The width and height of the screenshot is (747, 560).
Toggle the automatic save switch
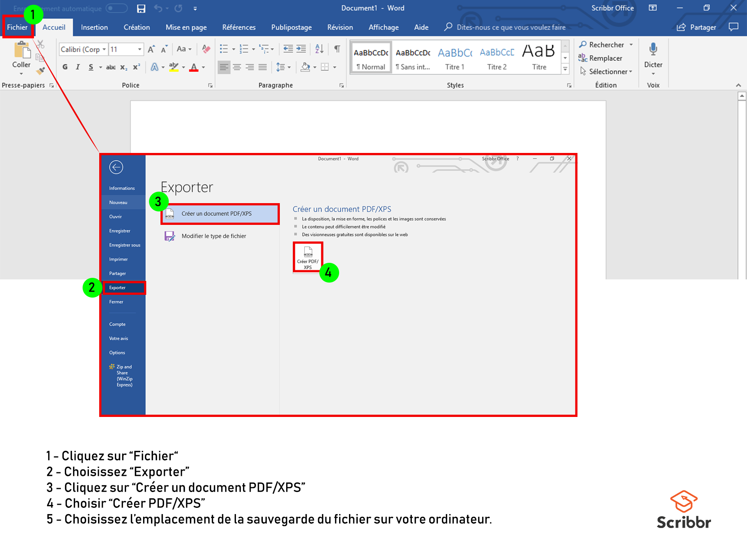tap(117, 8)
